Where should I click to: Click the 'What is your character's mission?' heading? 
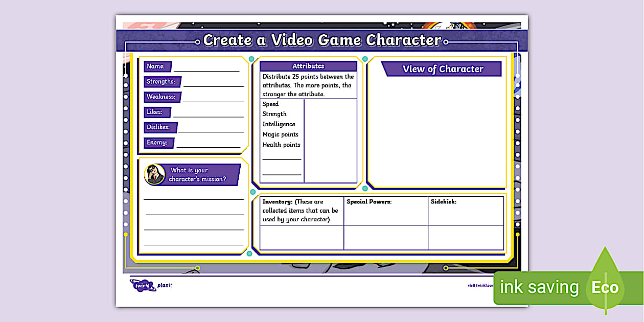[197, 175]
